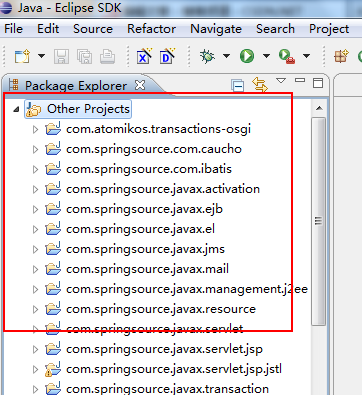362x395 pixels.
Task: Click the Print toolbar icon
Action: (x=107, y=56)
